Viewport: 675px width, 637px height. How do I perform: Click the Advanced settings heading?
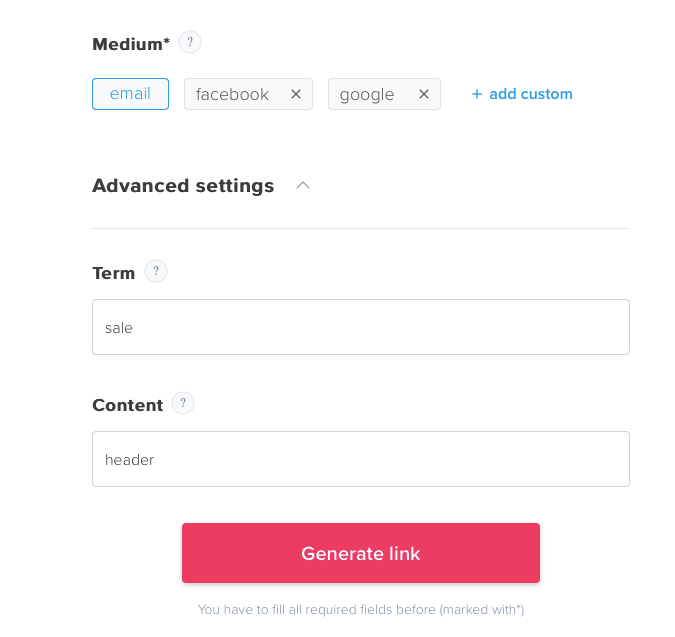click(x=183, y=186)
